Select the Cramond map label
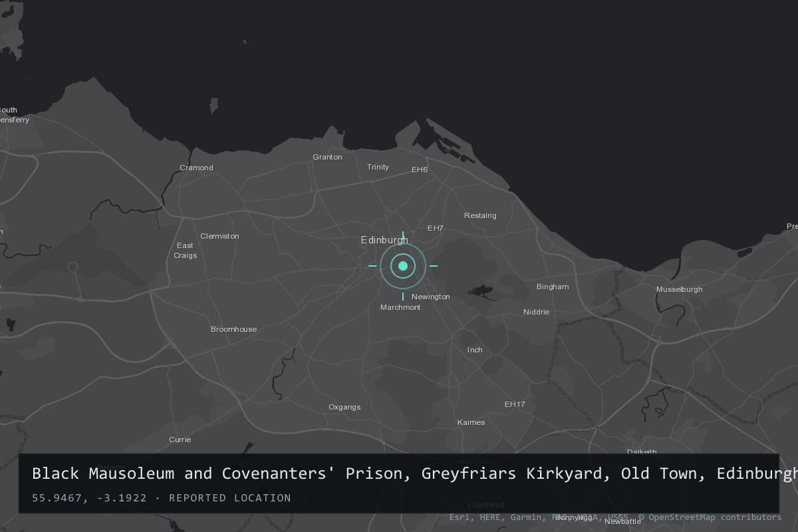 (x=197, y=168)
